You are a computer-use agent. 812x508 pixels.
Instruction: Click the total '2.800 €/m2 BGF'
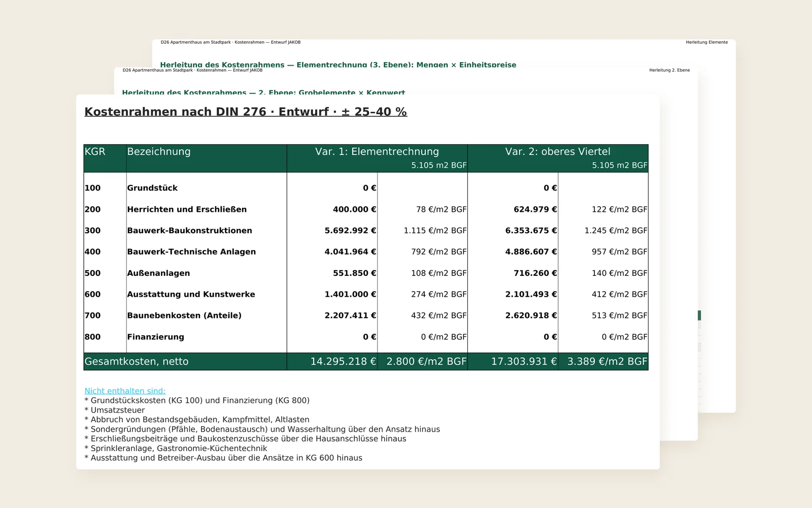point(426,362)
